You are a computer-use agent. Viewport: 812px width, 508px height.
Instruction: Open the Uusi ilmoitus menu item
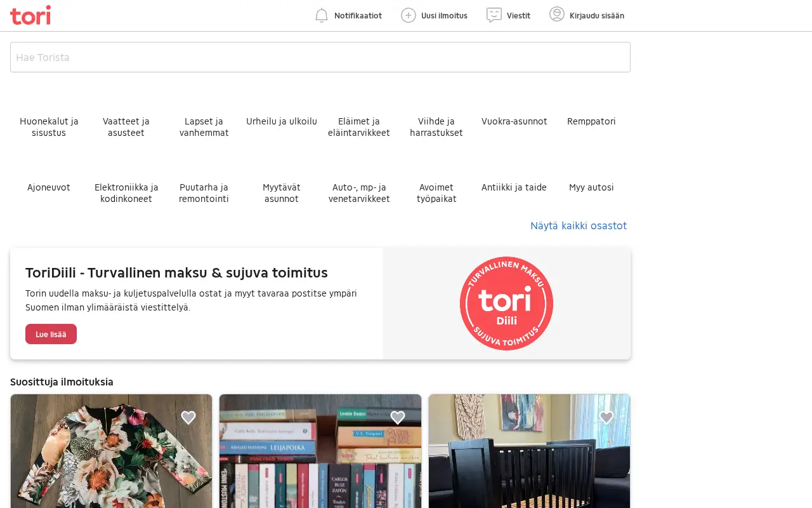tap(435, 15)
